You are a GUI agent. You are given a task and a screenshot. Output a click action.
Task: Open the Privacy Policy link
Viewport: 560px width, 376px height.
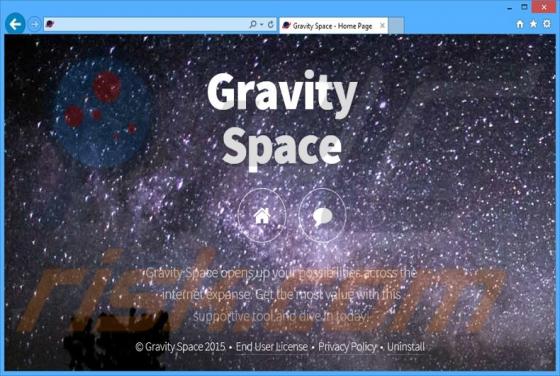(347, 346)
